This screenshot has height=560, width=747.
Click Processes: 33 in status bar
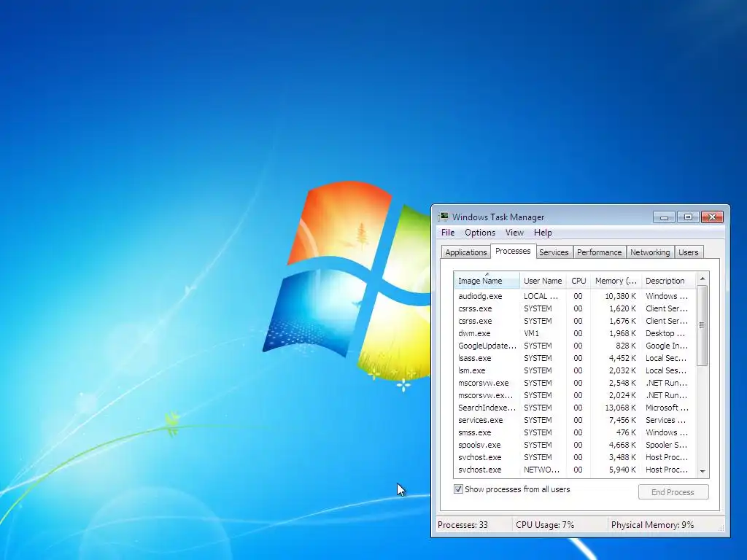(x=462, y=525)
